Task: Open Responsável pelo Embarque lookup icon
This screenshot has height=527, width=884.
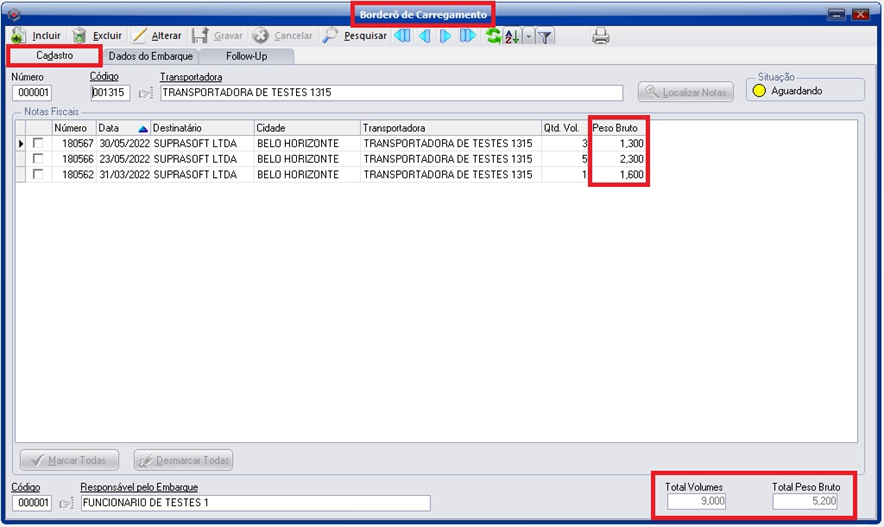Action: 66,503
